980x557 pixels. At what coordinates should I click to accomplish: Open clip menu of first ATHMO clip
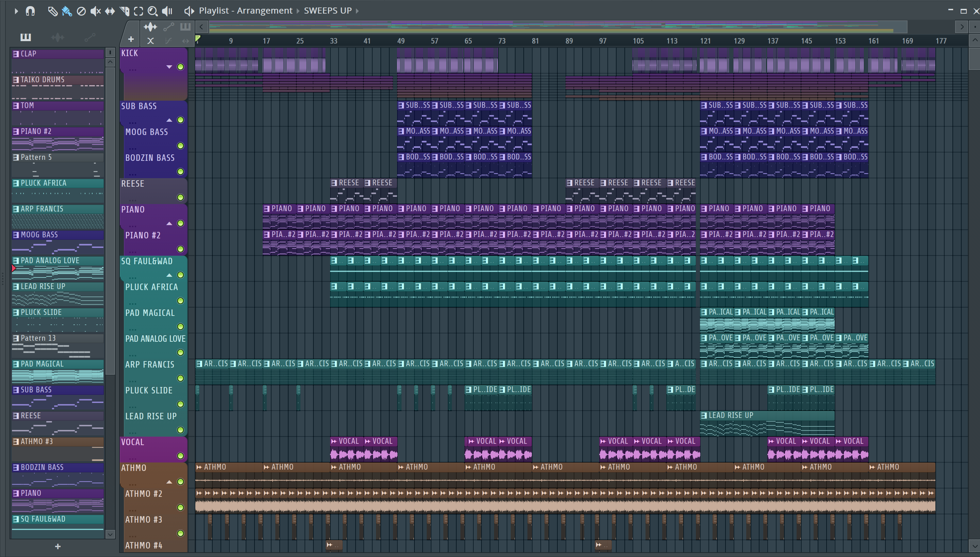pos(199,467)
